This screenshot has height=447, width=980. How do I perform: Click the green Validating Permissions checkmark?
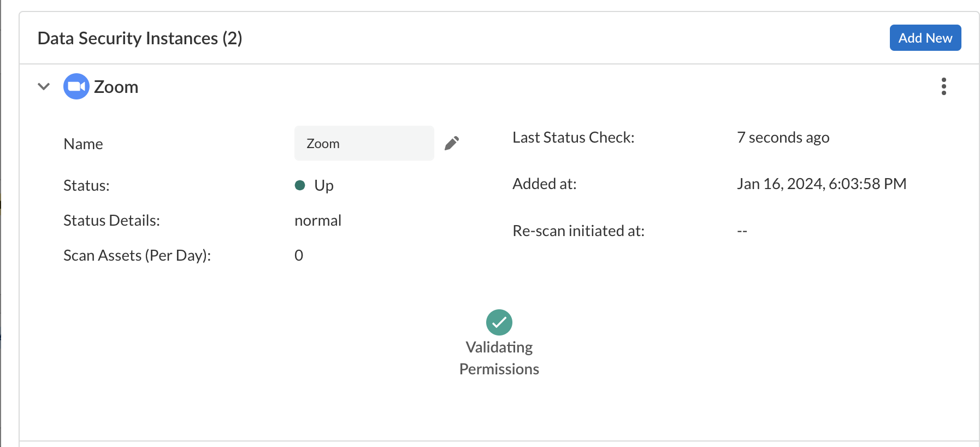[499, 322]
